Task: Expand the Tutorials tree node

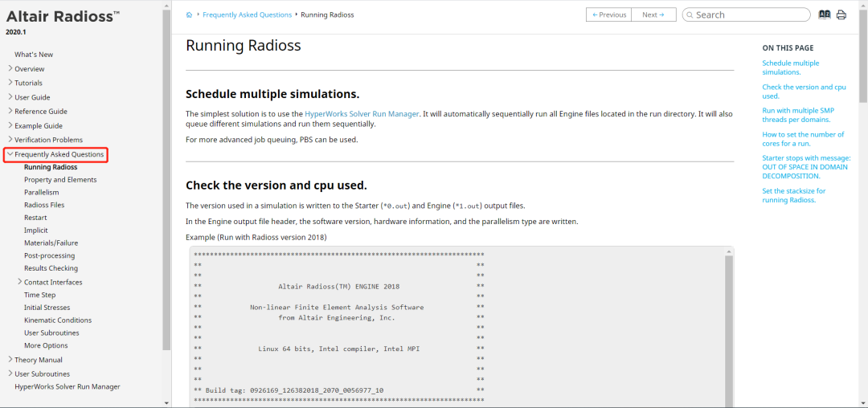Action: [10, 83]
